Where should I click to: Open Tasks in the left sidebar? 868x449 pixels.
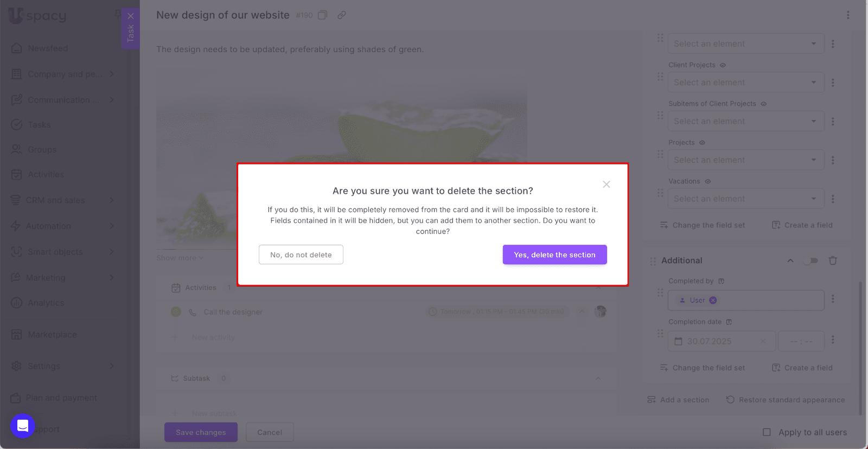tap(39, 125)
